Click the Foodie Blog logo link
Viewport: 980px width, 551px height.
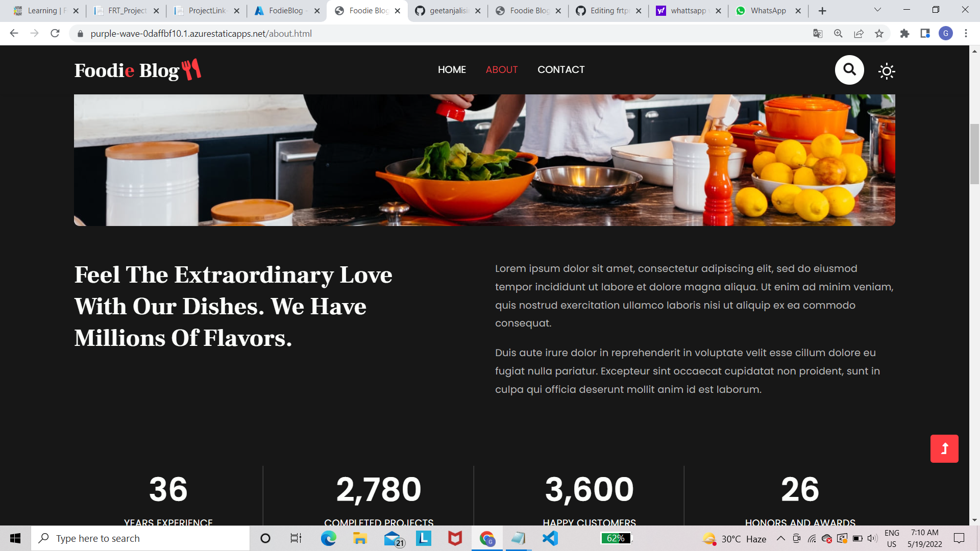click(138, 70)
